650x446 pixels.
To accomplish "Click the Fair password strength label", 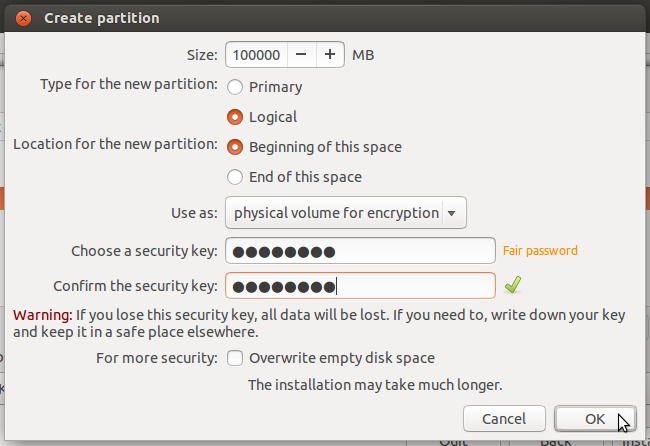I will (540, 251).
